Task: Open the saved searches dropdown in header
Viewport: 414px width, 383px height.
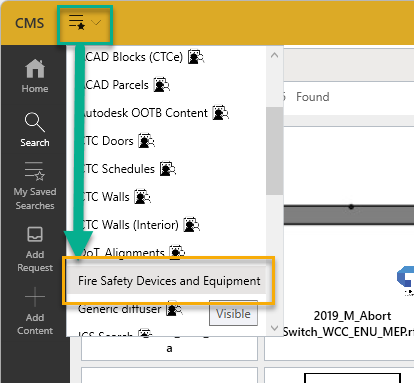Action: point(85,23)
